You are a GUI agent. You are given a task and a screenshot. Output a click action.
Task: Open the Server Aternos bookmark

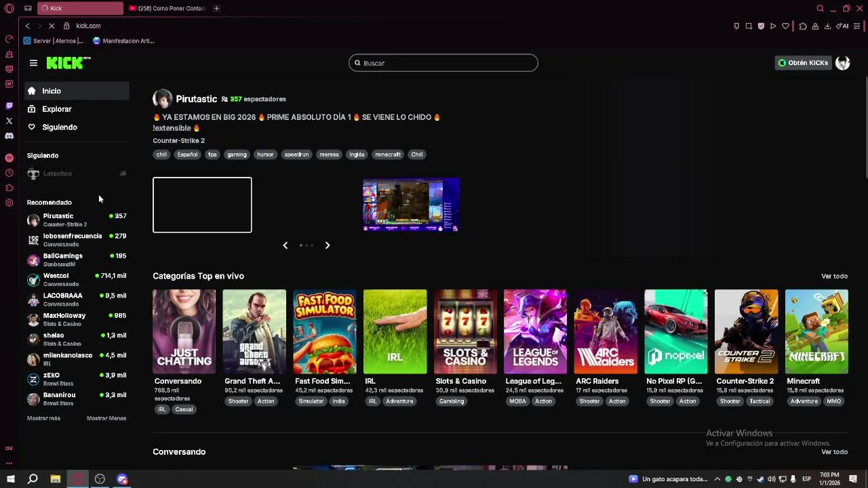54,41
